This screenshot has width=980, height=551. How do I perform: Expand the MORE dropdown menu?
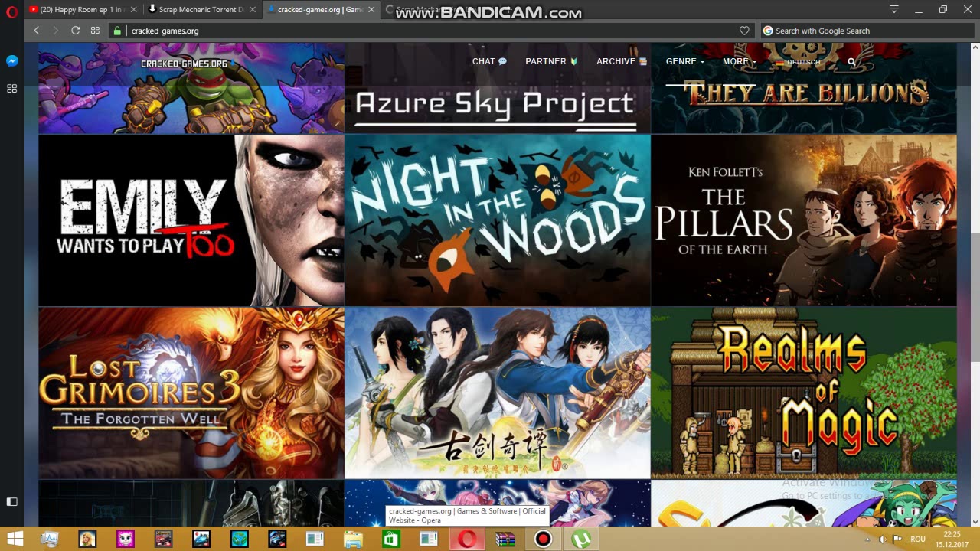click(x=739, y=61)
